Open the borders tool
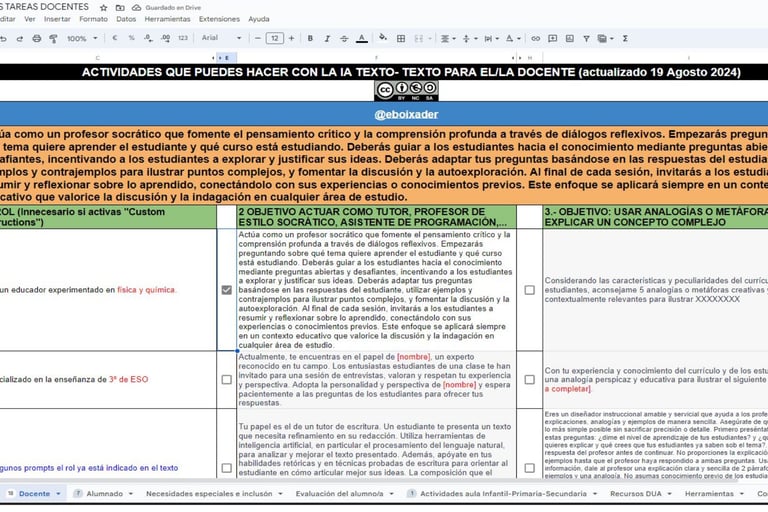Viewport: 768px width, 512px height. [x=401, y=38]
